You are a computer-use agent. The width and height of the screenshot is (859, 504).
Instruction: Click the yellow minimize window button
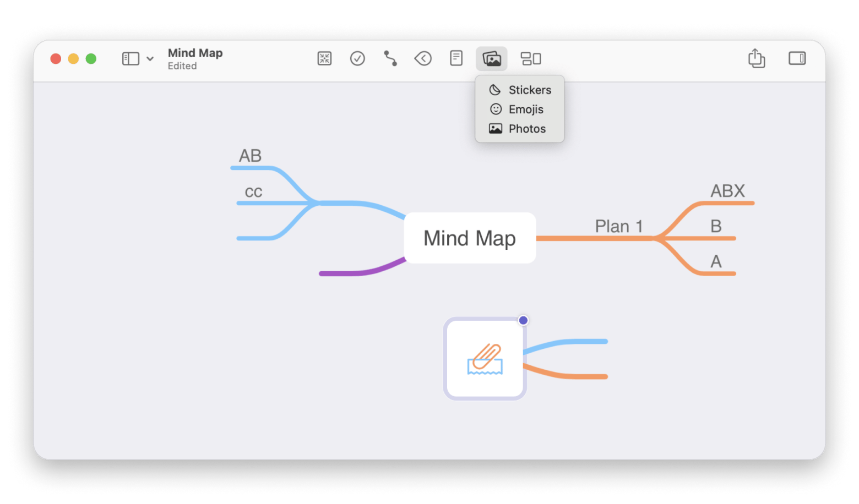click(73, 59)
